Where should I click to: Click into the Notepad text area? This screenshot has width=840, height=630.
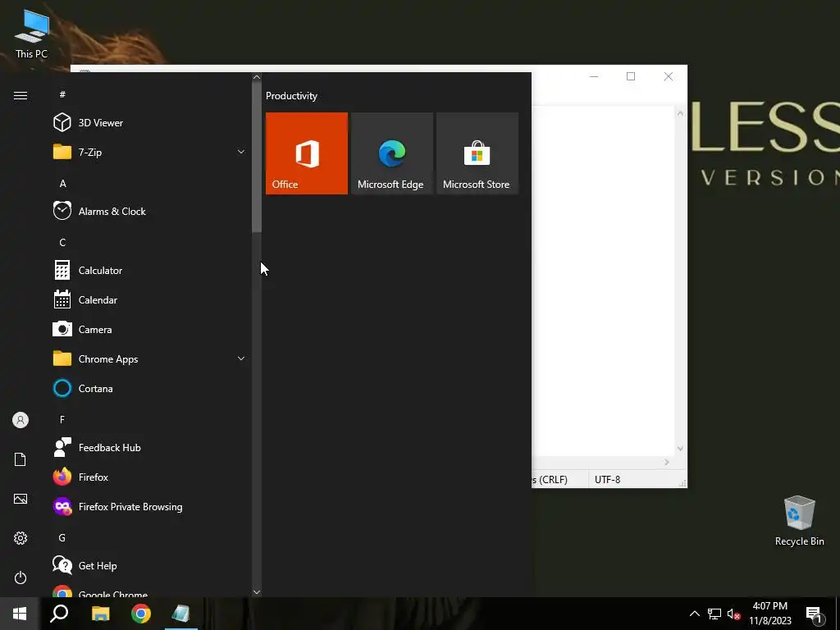point(603,281)
